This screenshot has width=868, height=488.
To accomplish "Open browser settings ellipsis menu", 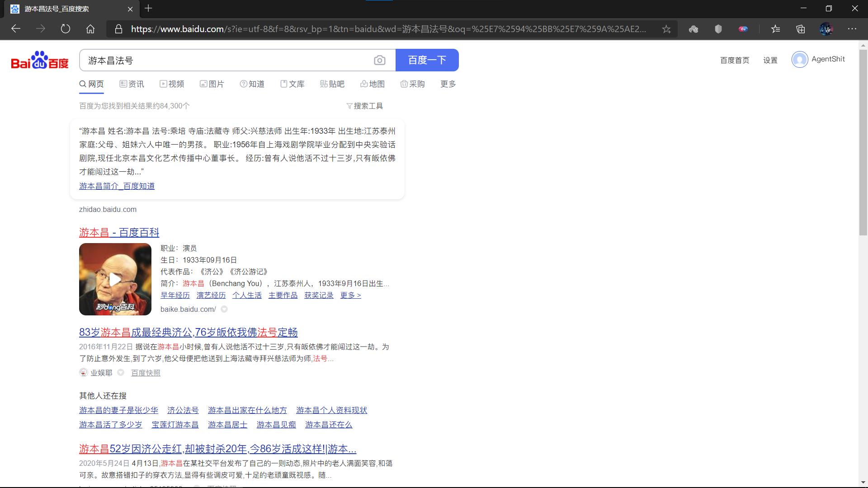I will coord(852,29).
